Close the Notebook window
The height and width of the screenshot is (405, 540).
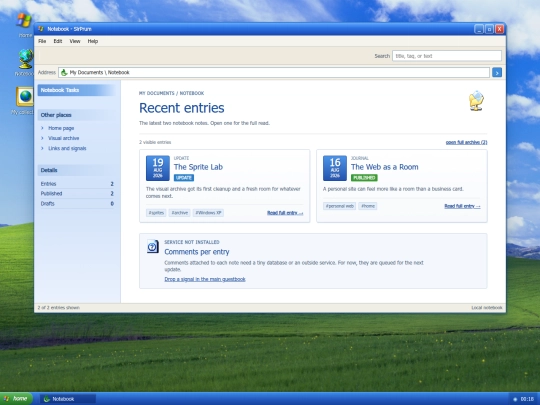[x=499, y=29]
